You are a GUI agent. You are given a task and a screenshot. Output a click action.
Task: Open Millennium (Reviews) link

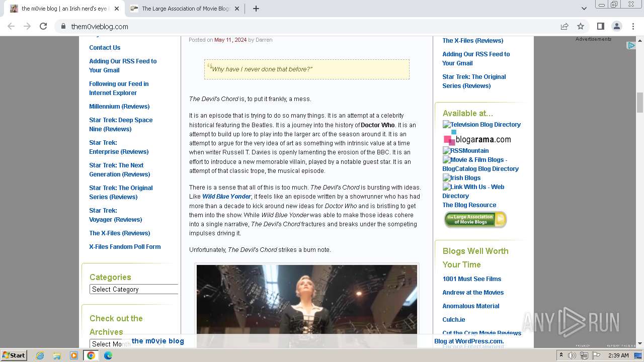[119, 106]
